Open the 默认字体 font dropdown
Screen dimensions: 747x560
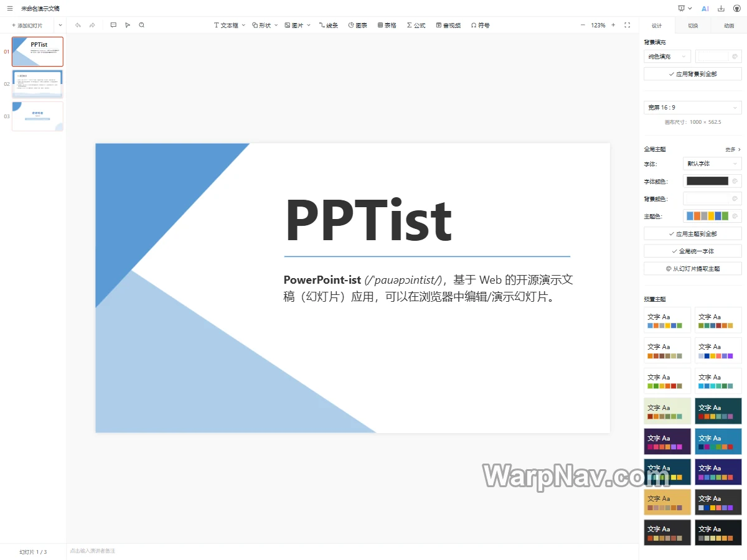[712, 164]
